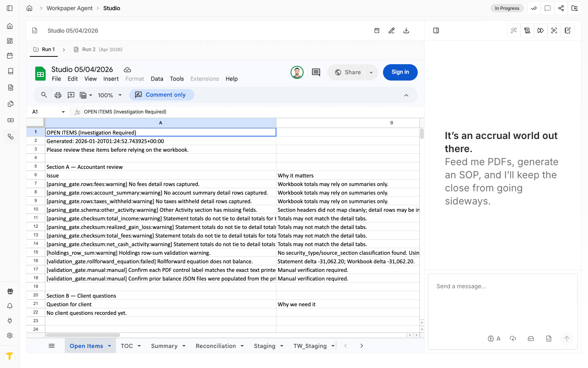Open the workflow nodes icon in sidebar

coord(10,137)
